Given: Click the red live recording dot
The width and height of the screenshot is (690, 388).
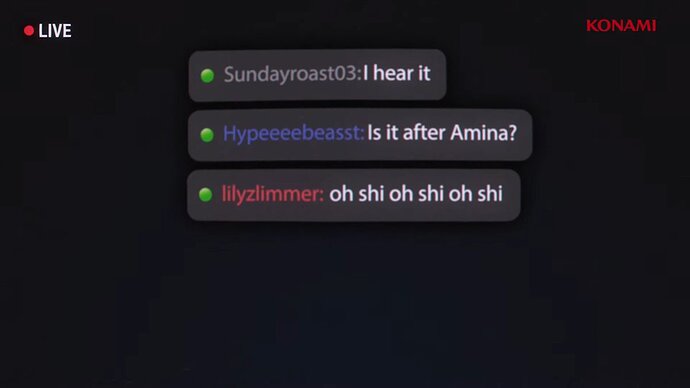Looking at the screenshot, I should [29, 30].
